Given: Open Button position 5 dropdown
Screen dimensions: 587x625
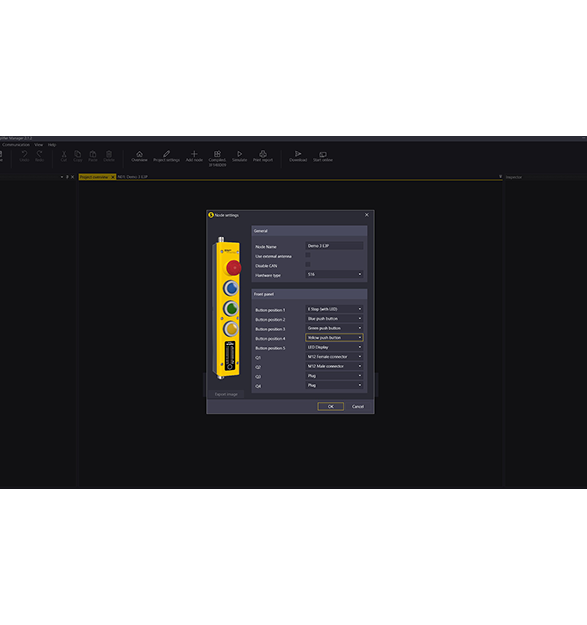Looking at the screenshot, I should 334,347.
